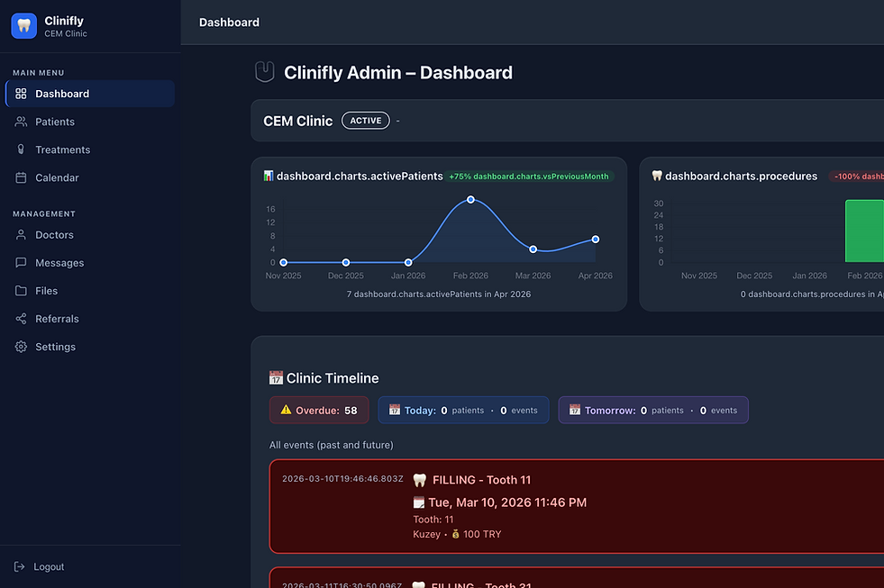Click the 'Tooth: 11' detail text
Image resolution: width=884 pixels, height=588 pixels.
coord(433,520)
